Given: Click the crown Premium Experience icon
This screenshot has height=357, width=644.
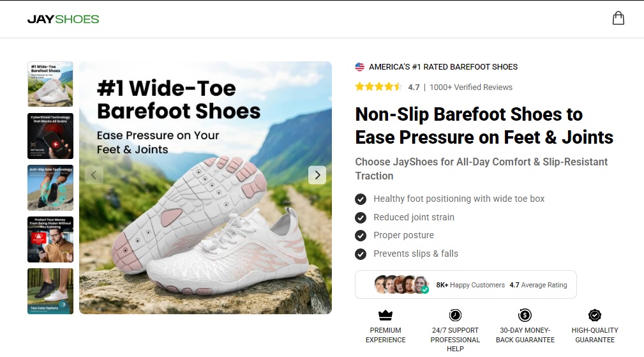Looking at the screenshot, I should (386, 315).
